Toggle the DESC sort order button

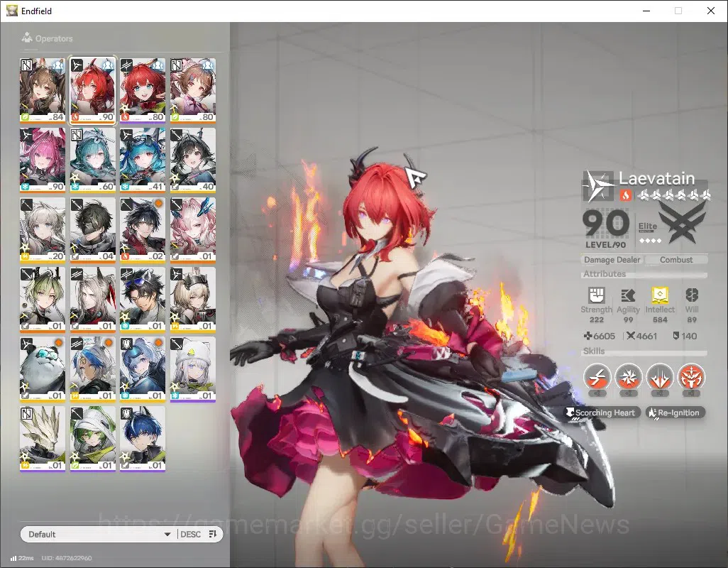(x=199, y=534)
